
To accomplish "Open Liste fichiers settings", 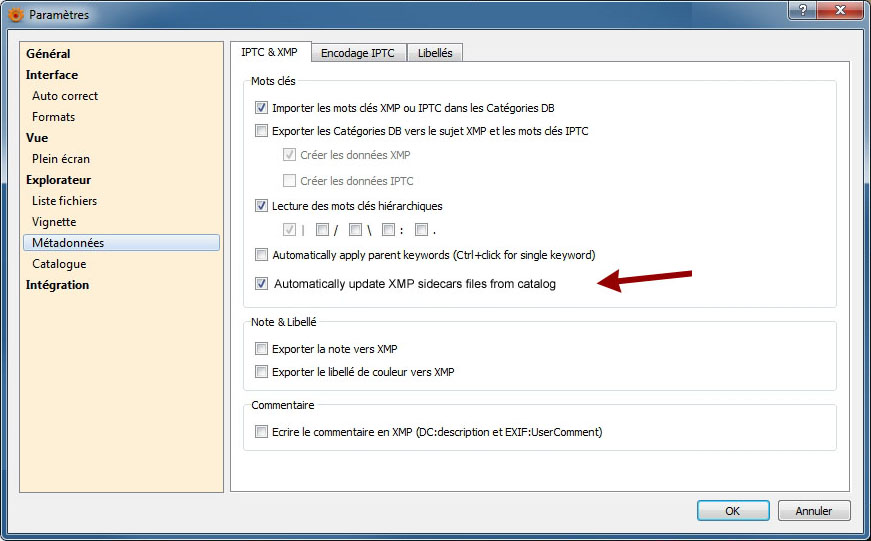I will pyautogui.click(x=64, y=201).
